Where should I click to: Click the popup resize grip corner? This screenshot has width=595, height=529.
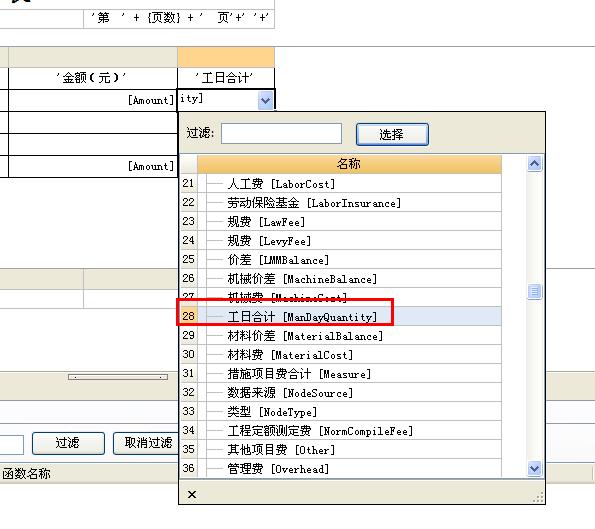pyautogui.click(x=538, y=497)
